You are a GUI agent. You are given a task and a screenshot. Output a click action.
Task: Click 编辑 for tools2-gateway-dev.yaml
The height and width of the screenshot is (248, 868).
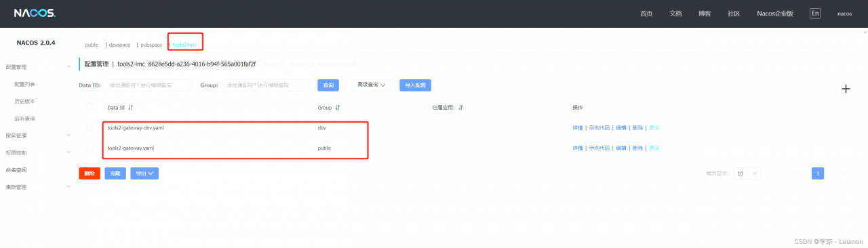621,127
